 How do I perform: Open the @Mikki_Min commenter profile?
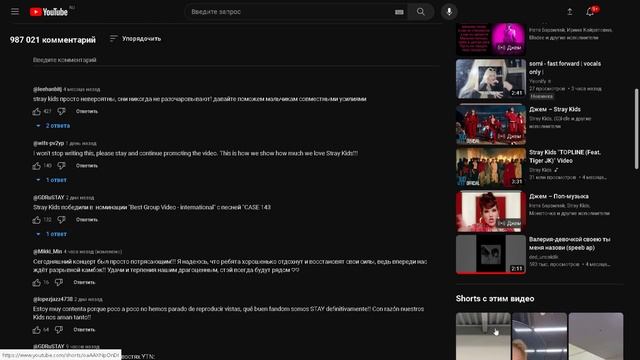pyautogui.click(x=47, y=251)
